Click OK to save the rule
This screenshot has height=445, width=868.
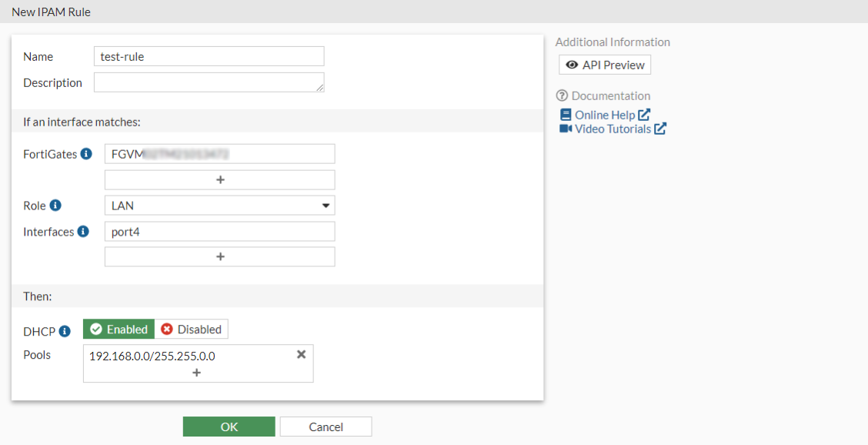coord(229,427)
